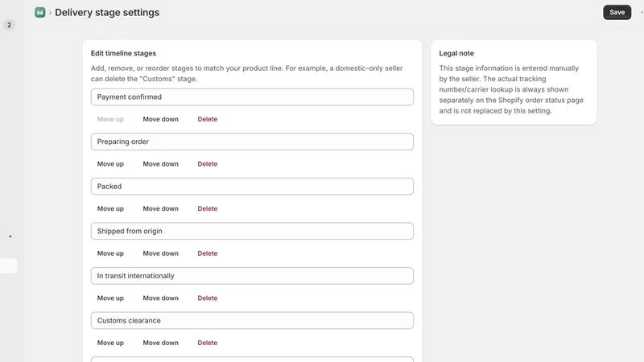Delete the Packed stage
This screenshot has width=644, height=362.
[208, 208]
